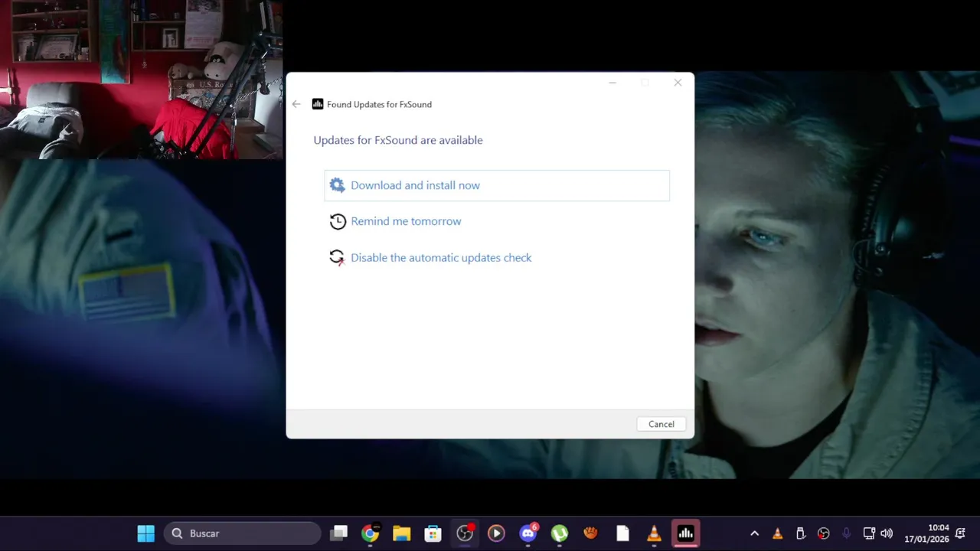
Task: Click the webcam overlay thumbnail
Action: (x=142, y=80)
